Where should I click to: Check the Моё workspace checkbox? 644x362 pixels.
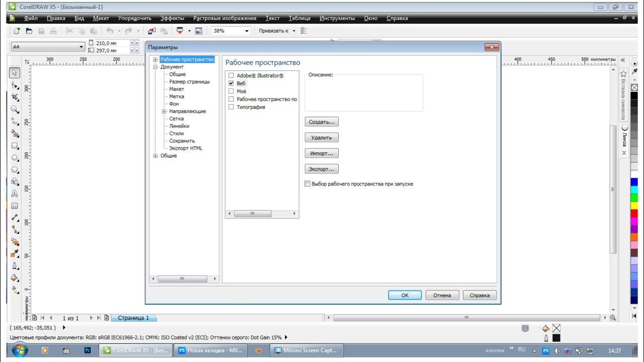231,92
